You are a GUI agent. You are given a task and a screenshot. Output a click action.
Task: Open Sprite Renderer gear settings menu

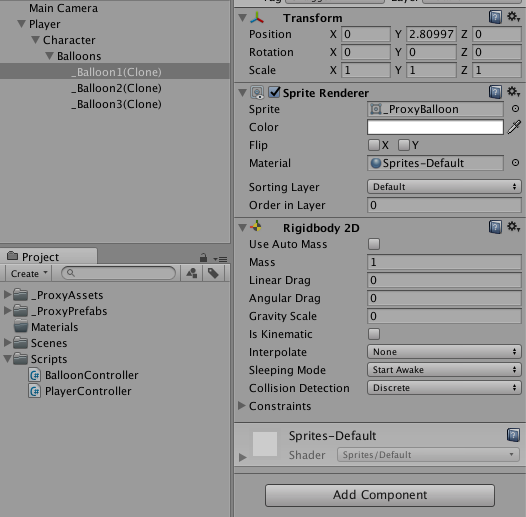pos(513,92)
